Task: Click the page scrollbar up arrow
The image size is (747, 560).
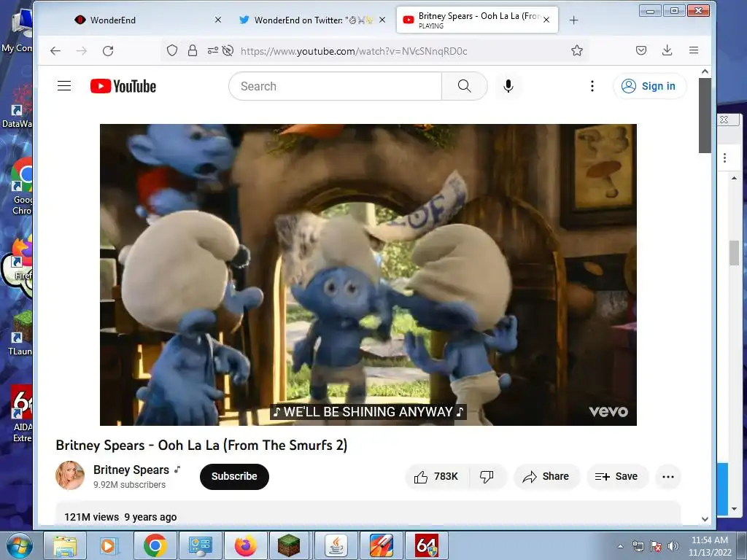Action: 705,71
